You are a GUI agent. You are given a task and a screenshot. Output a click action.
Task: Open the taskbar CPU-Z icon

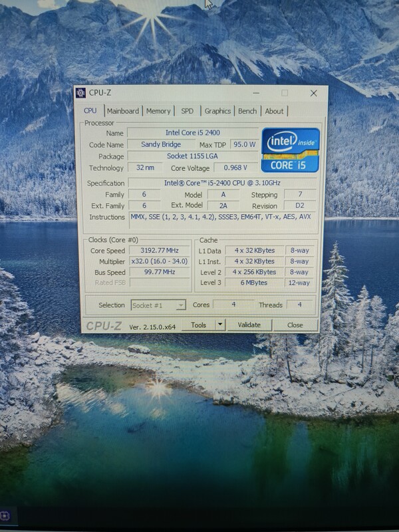point(5,517)
